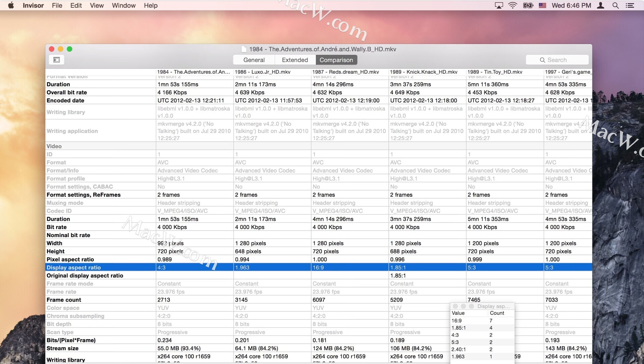Screen dimensions: 644x364
Task: Open the Edit menu
Action: [x=76, y=5]
